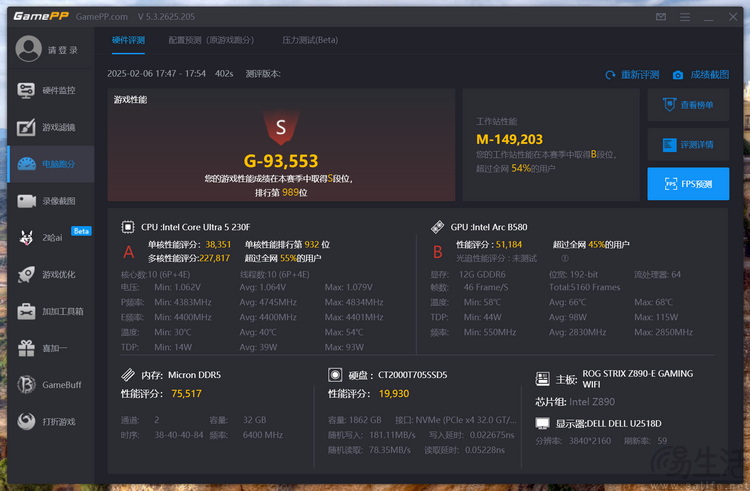
Task: Open the user login avatar
Action: pyautogui.click(x=28, y=48)
